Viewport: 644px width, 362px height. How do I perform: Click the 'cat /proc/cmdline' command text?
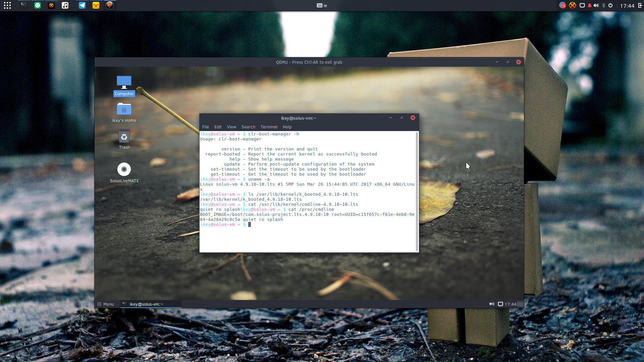point(311,209)
